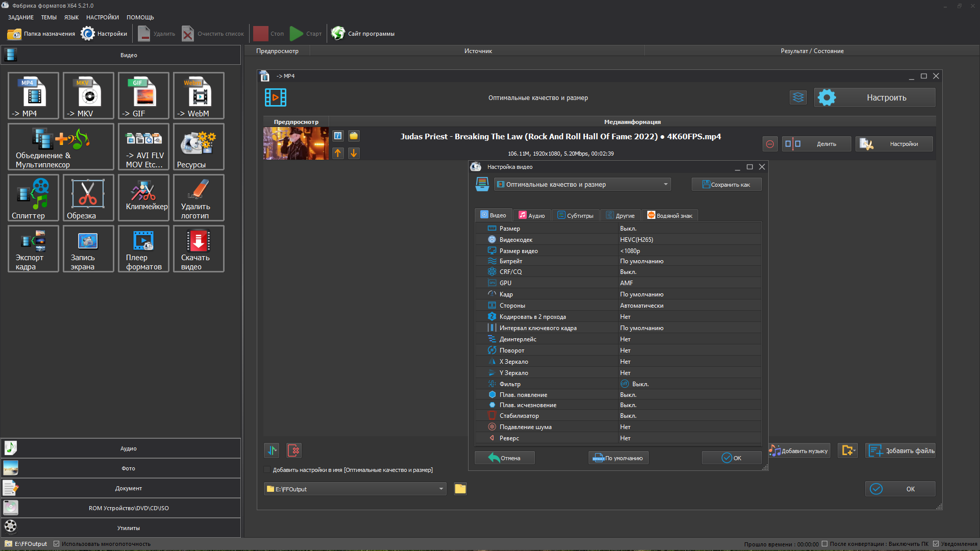Expand the Утилиты category panel
This screenshot has width=980, height=551.
pos(121,528)
